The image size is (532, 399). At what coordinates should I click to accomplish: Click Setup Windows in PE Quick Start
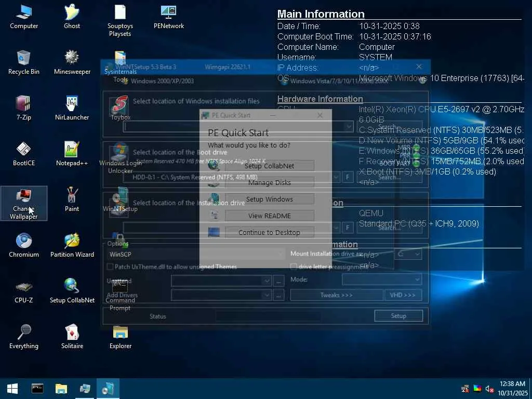pyautogui.click(x=270, y=199)
